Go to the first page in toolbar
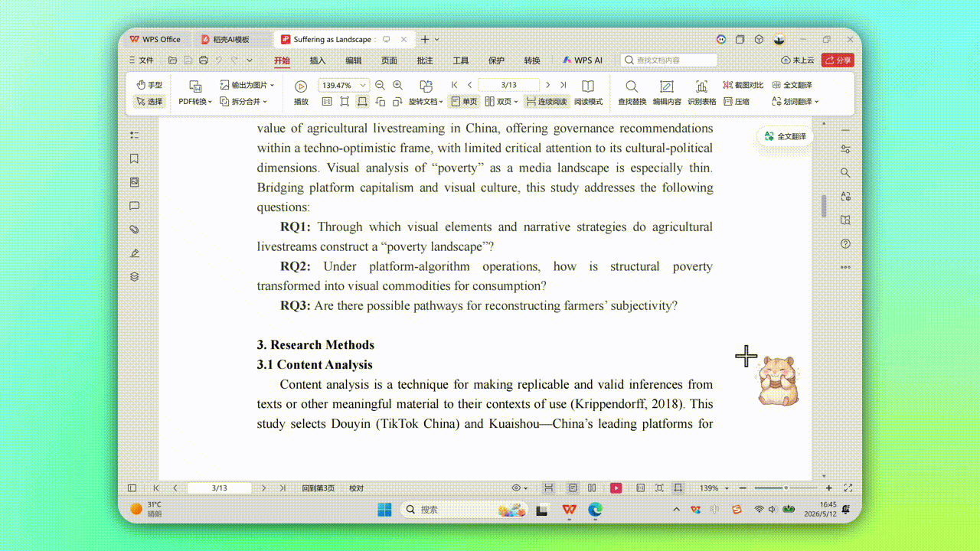Image resolution: width=980 pixels, height=551 pixels. click(x=455, y=85)
